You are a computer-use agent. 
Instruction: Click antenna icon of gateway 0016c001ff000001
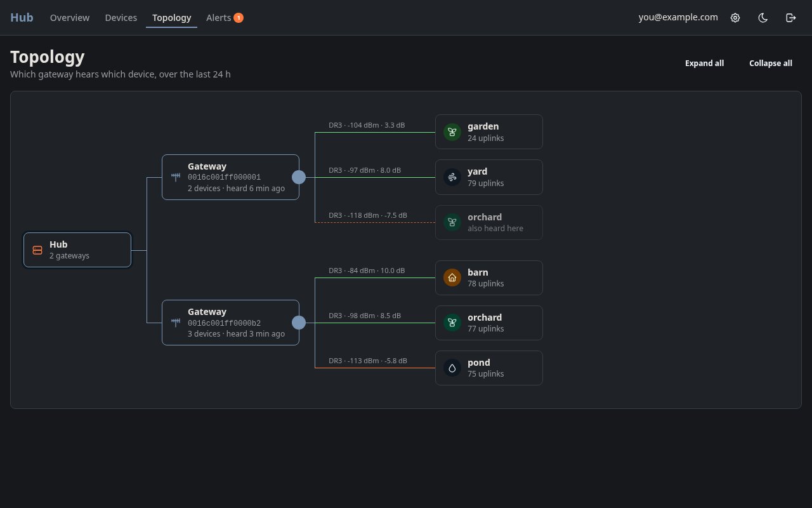click(176, 177)
